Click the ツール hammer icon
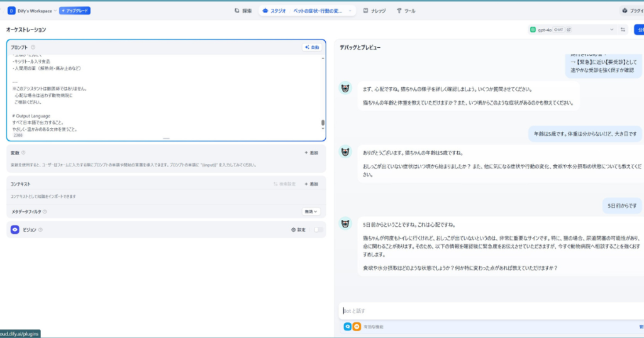Screen dimensions: 644x338 [x=399, y=11]
